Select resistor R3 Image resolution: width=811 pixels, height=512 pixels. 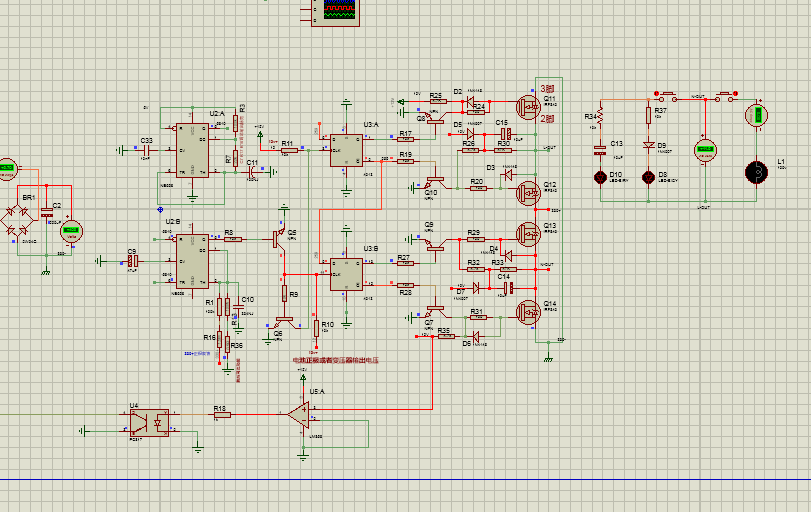[235, 123]
